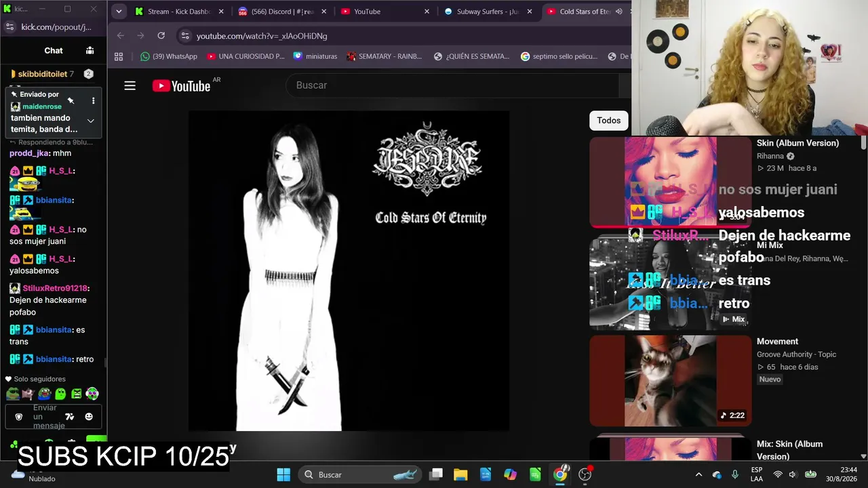
Task: Go back in browser history
Action: (121, 35)
